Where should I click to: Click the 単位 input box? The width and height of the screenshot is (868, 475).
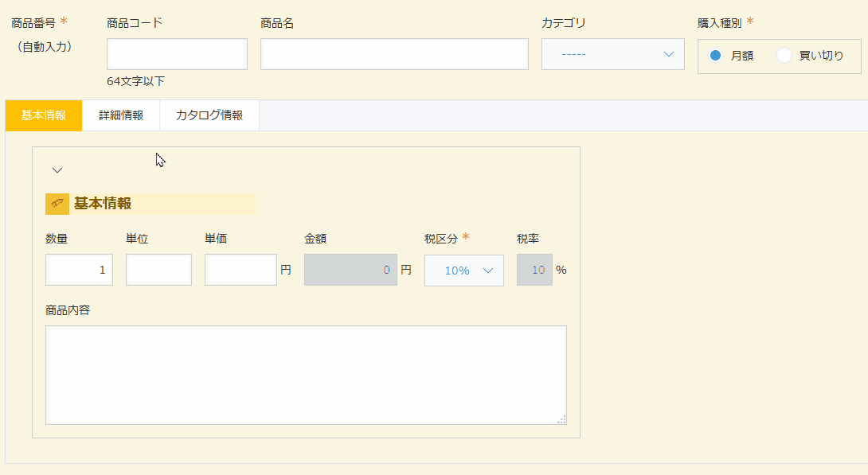coord(159,270)
